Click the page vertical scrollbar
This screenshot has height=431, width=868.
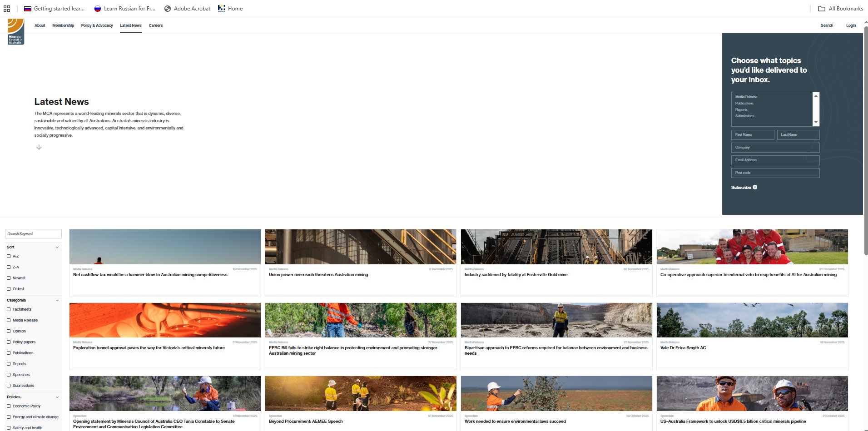point(865,136)
